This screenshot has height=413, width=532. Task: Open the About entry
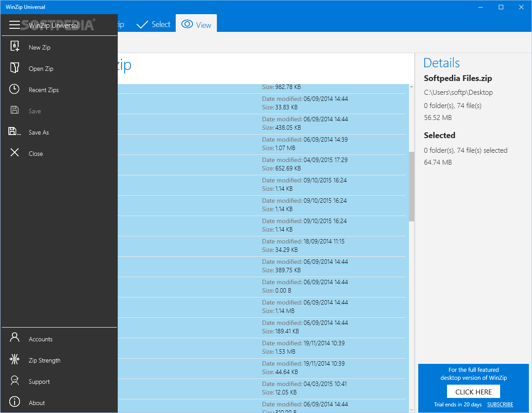(59, 402)
